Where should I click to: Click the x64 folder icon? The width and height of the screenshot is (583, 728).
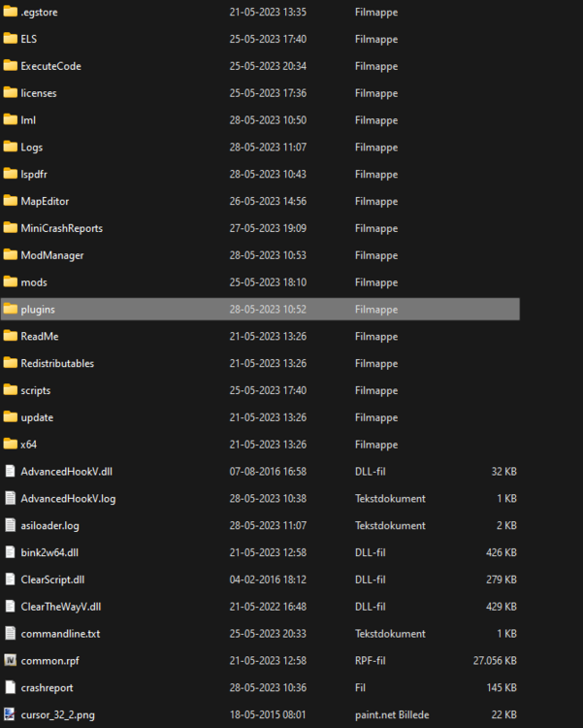tap(11, 444)
